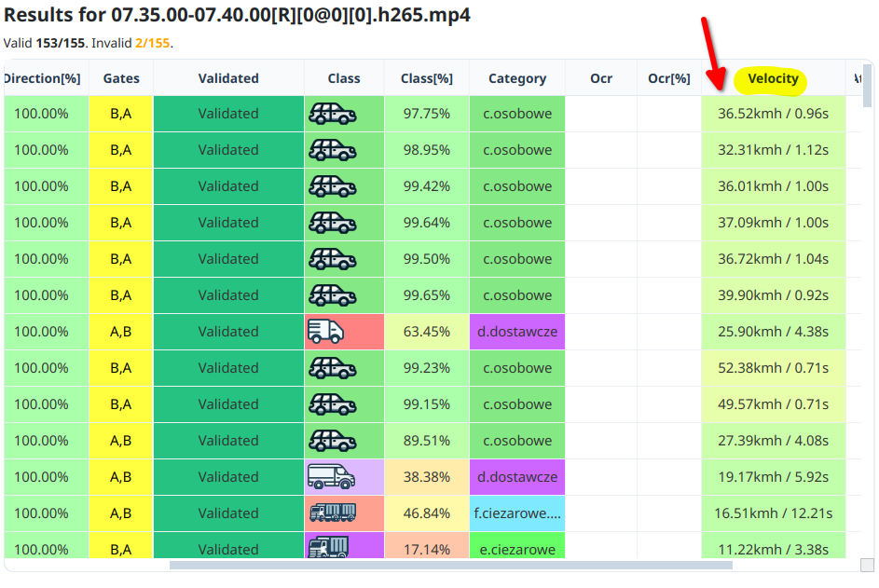879x588 pixels.
Task: Sort by Validated column header
Action: (x=228, y=78)
